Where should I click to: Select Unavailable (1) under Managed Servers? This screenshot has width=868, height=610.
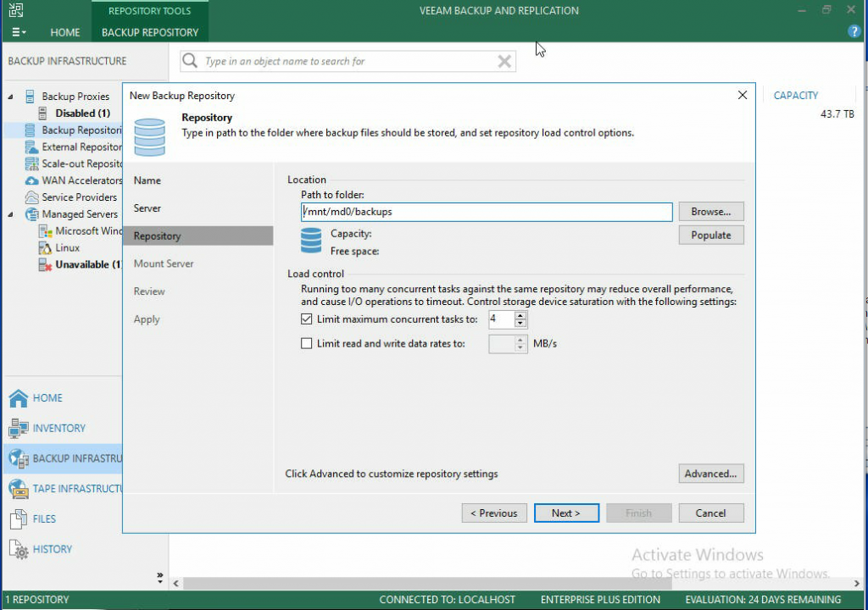click(x=88, y=264)
